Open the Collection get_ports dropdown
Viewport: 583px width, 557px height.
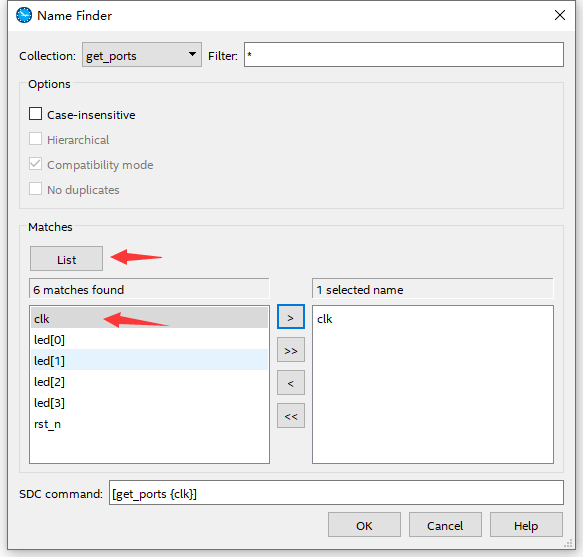coord(142,55)
